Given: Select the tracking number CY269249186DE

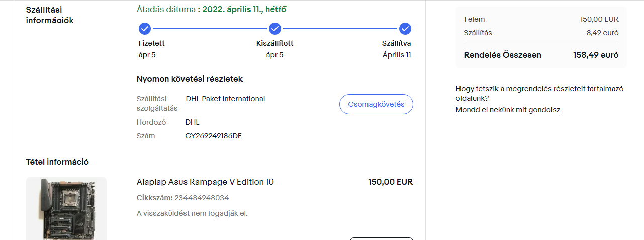Looking at the screenshot, I should (213, 136).
